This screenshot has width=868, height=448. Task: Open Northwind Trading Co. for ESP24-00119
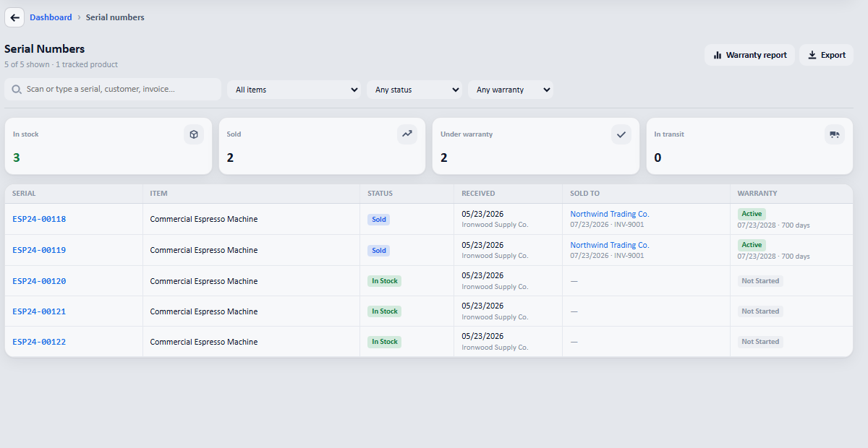point(610,245)
